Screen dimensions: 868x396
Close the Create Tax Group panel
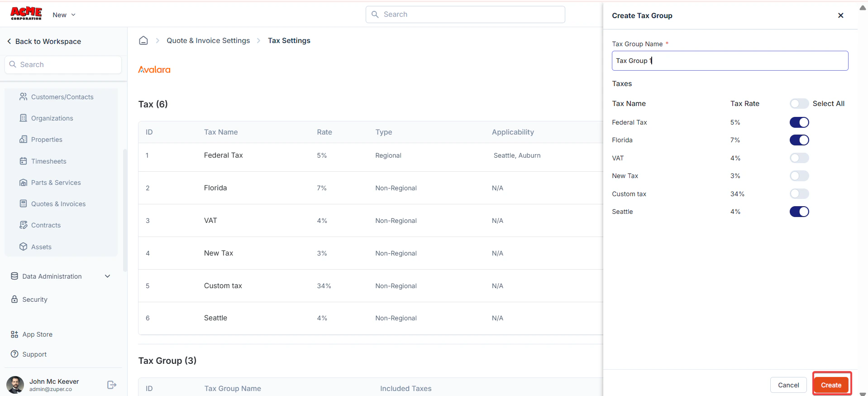click(x=841, y=15)
